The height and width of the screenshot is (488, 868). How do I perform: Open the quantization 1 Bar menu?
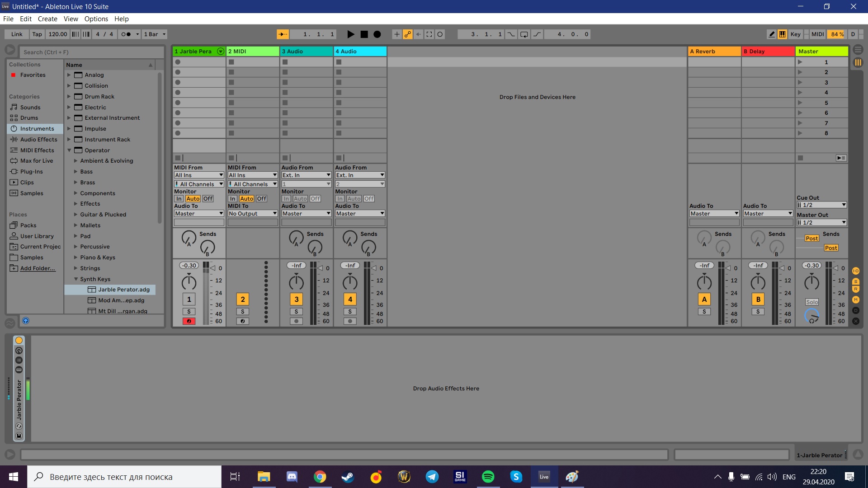pyautogui.click(x=155, y=34)
